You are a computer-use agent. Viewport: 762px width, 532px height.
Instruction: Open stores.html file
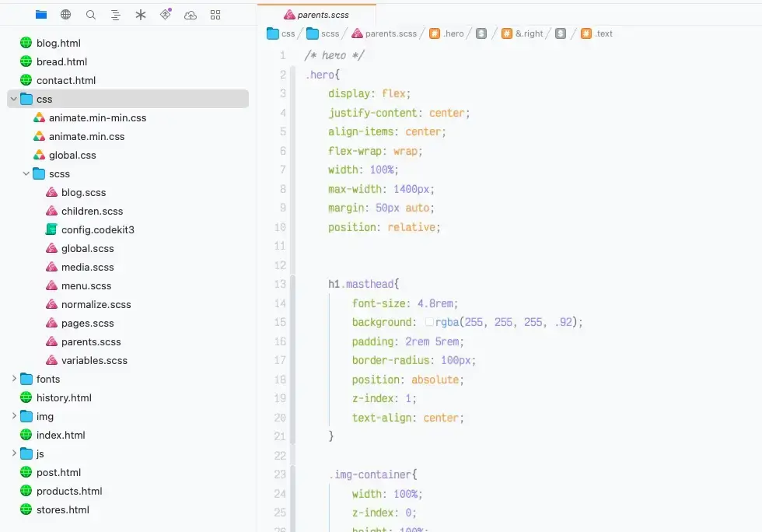[x=63, y=509]
